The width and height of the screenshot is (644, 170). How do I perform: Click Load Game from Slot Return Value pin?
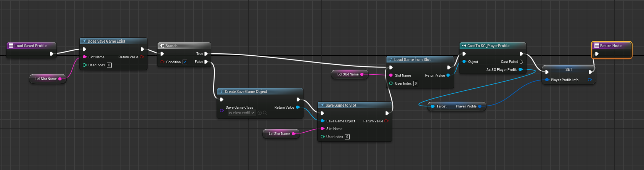(448, 75)
